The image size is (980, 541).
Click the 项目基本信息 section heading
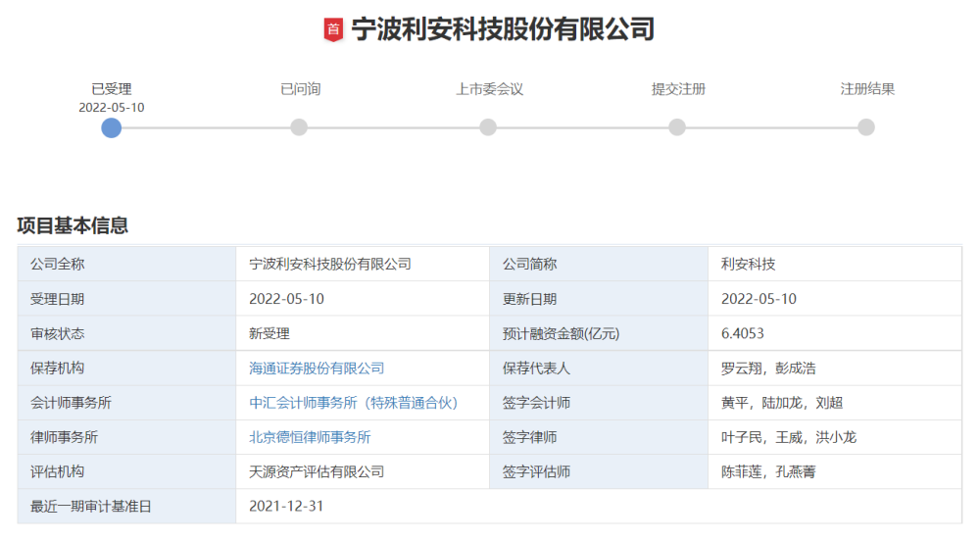click(73, 225)
